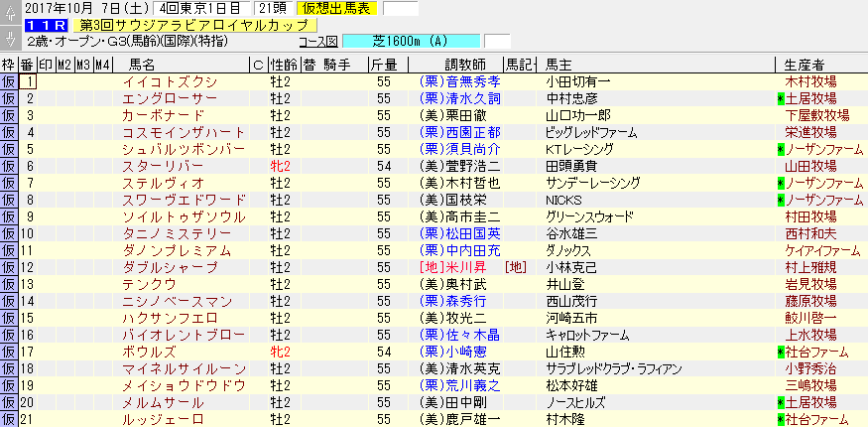The height and width of the screenshot is (427, 868).
Task: Open trainer (美)栗田徹
Action: (453, 116)
